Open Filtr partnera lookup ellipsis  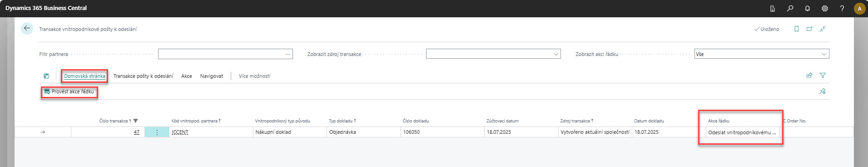click(x=288, y=54)
